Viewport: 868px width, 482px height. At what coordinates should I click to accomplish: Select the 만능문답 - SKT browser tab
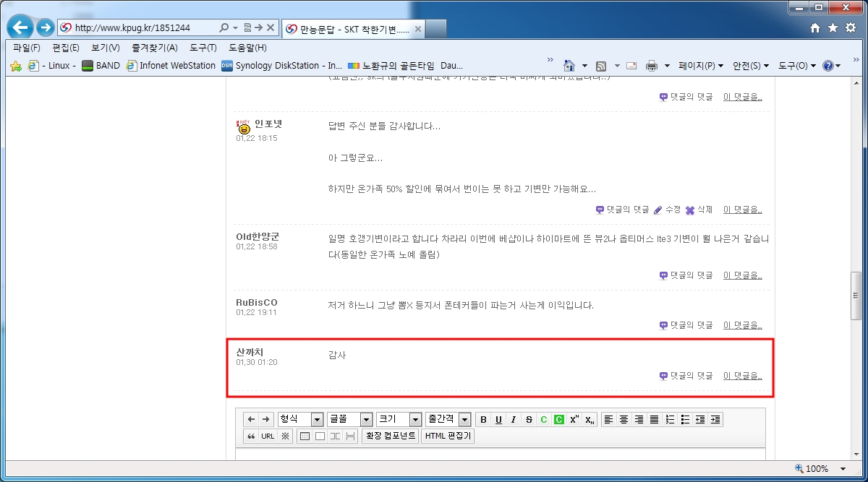point(354,29)
